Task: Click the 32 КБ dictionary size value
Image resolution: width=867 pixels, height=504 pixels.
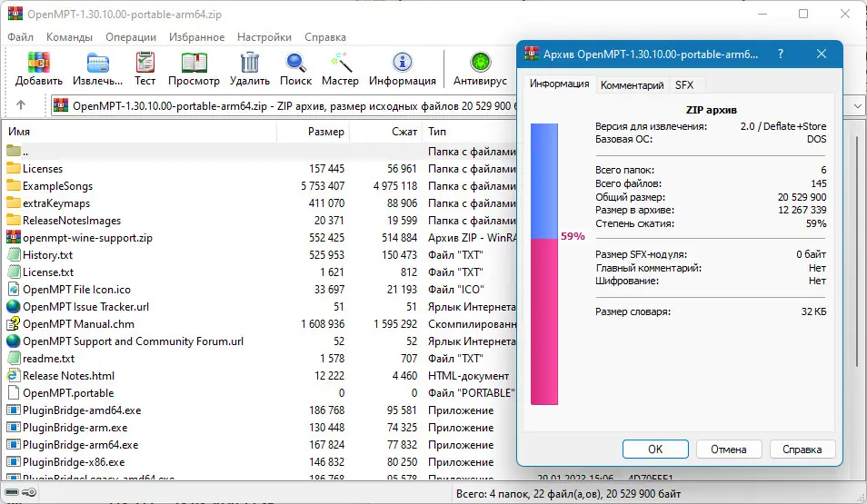Action: 814,311
